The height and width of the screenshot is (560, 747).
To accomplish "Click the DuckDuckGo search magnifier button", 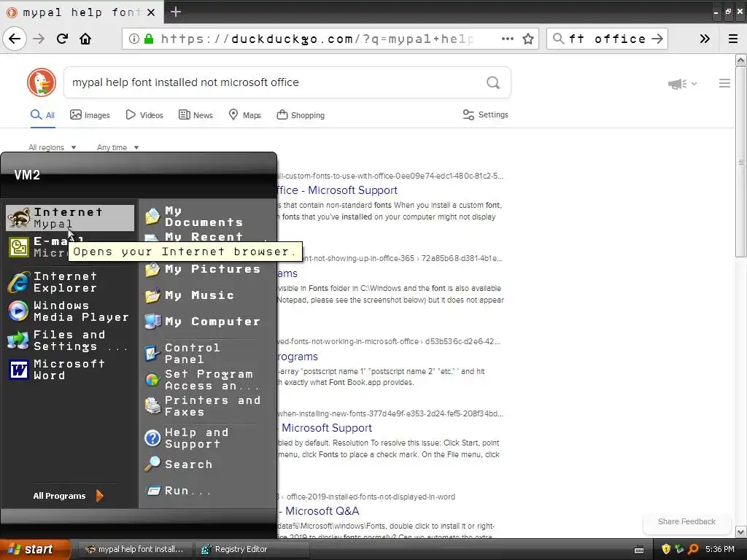I will click(x=493, y=83).
